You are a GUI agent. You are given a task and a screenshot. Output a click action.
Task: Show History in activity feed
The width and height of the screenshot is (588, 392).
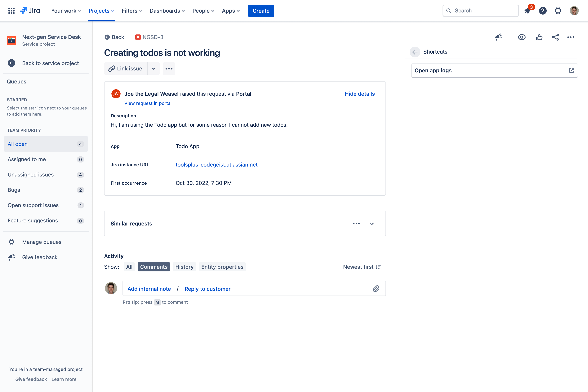[184, 266]
